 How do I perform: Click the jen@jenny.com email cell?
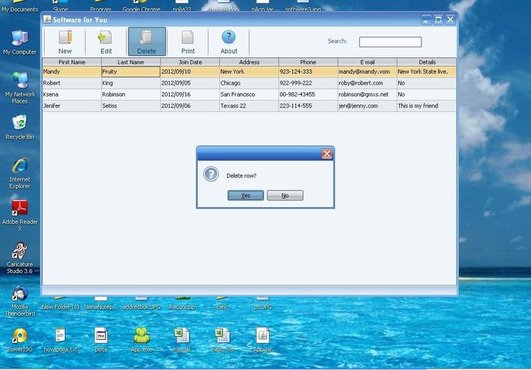[367, 106]
